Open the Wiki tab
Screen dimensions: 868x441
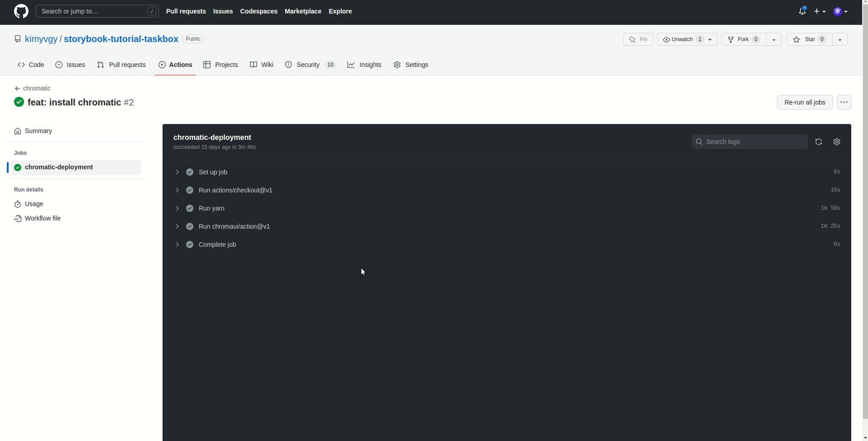(261, 65)
